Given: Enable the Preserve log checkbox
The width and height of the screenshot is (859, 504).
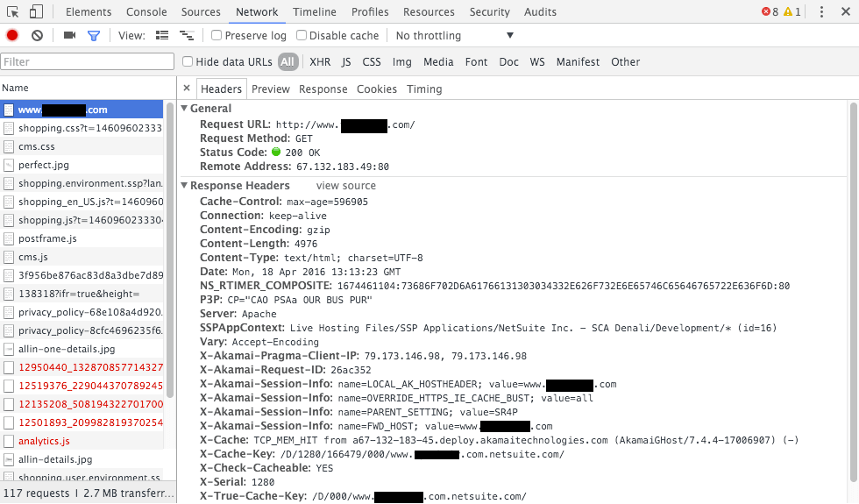Looking at the screenshot, I should pos(217,36).
